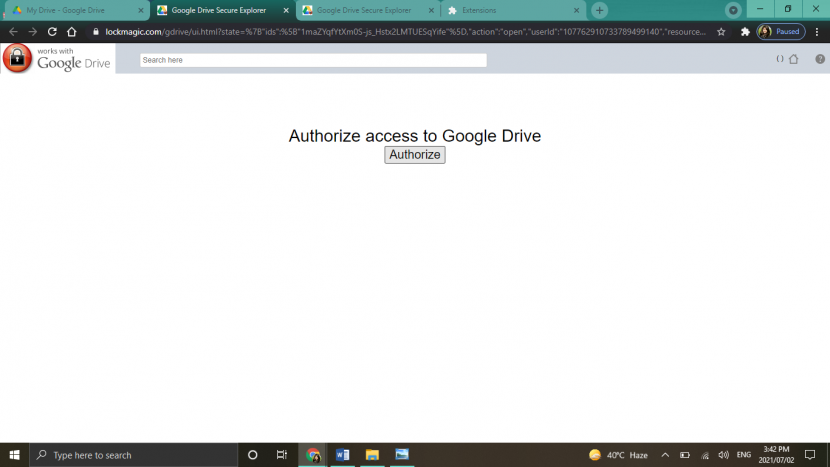
Task: Open the photo app taskbar icon
Action: [x=402, y=455]
